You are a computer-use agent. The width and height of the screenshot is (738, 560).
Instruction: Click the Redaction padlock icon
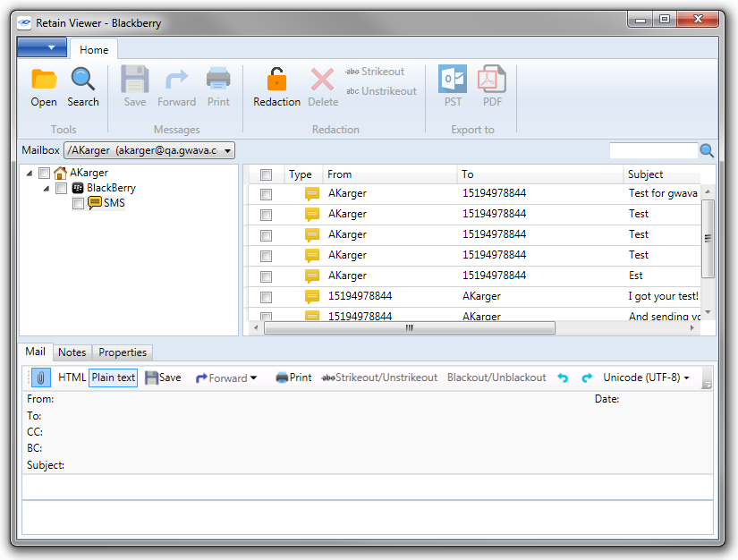276,81
